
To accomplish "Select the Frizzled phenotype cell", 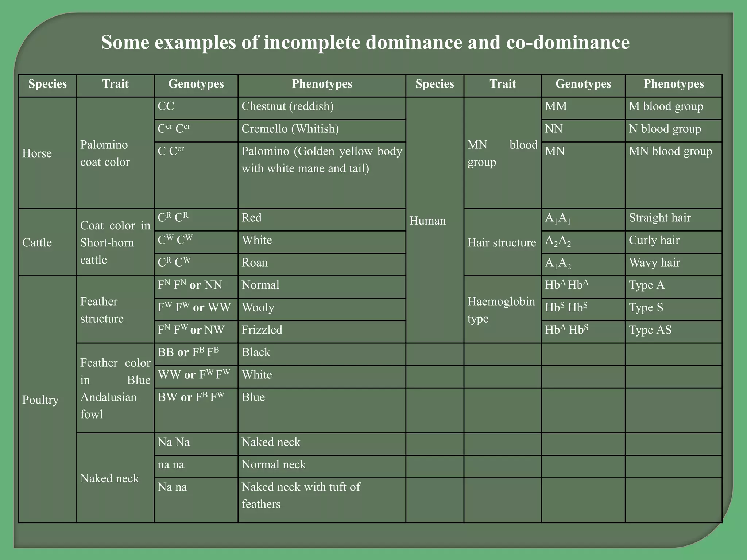I will [262, 330].
